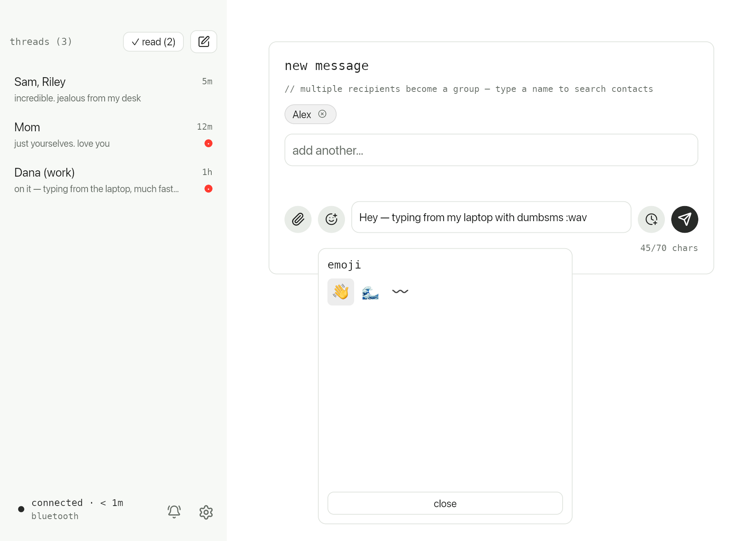
Task: Click the Alex recipient chip
Action: tap(310, 114)
